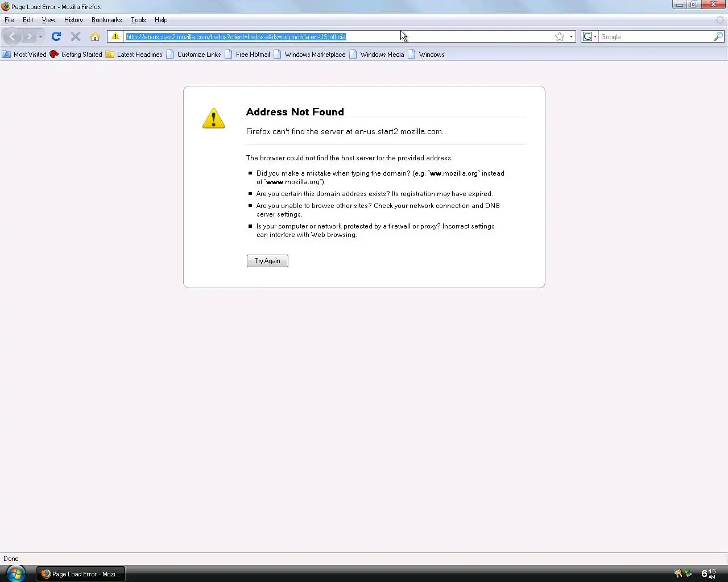This screenshot has height=582, width=728.
Task: Click the first system tray icon
Action: [678, 573]
